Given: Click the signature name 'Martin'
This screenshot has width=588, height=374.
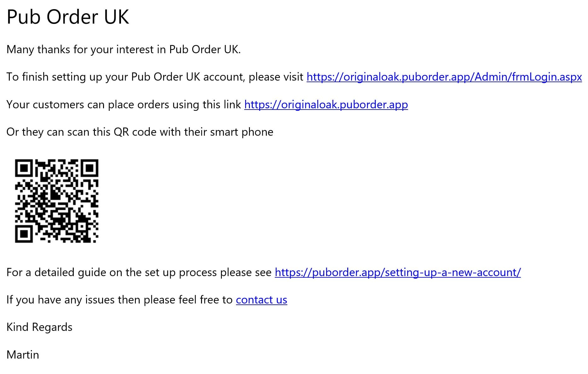Looking at the screenshot, I should click(23, 355).
